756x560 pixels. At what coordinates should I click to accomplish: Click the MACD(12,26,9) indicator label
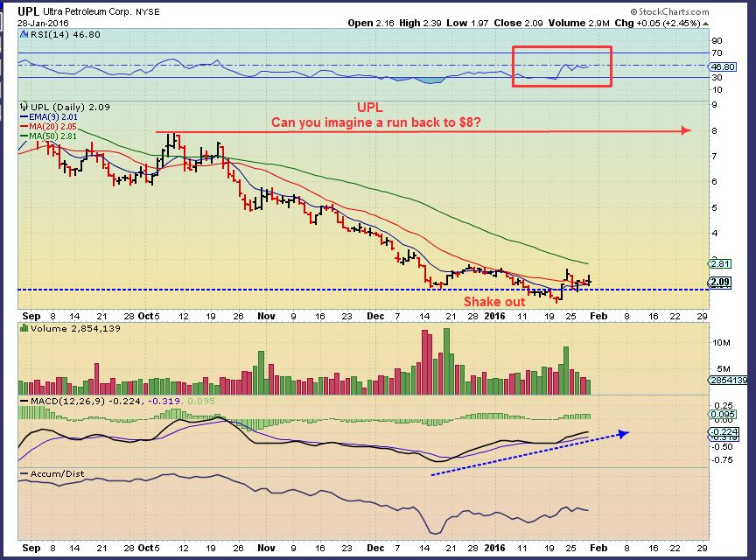click(x=67, y=401)
